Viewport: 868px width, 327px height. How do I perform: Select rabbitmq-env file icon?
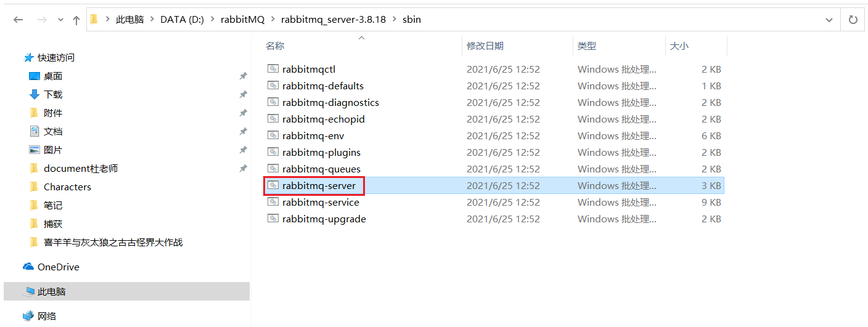click(273, 135)
